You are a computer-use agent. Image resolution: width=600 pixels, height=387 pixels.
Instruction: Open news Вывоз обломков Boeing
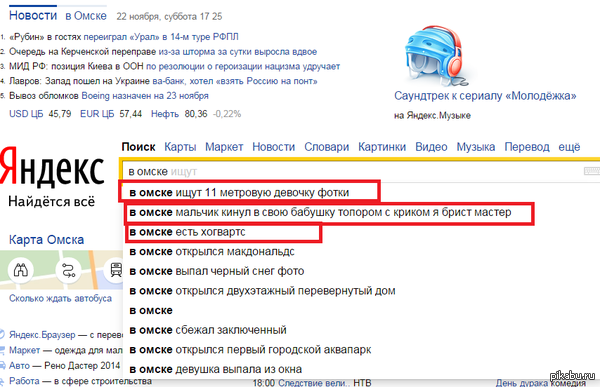(109, 96)
